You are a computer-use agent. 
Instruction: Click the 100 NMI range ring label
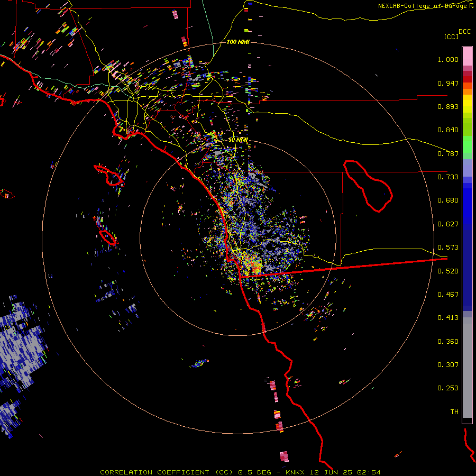238,42
